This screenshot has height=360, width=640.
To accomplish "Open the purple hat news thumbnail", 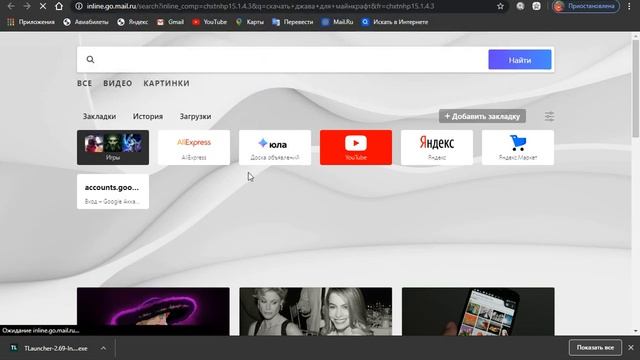I will click(153, 311).
